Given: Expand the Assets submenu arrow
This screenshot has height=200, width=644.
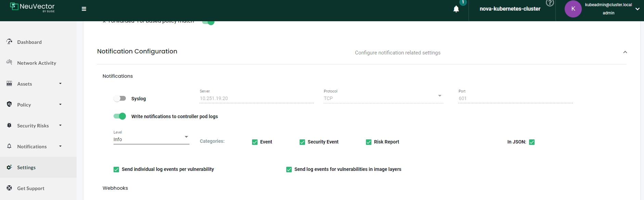Looking at the screenshot, I should [x=61, y=84].
